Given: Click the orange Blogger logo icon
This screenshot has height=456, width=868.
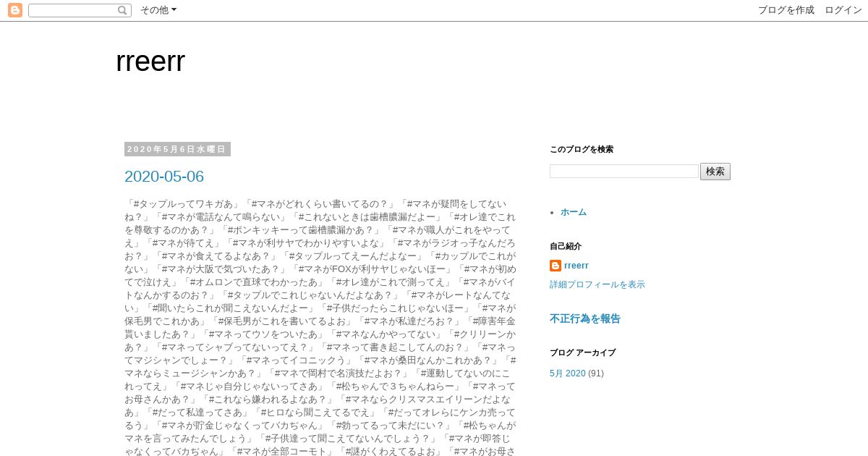Looking at the screenshot, I should coord(15,10).
